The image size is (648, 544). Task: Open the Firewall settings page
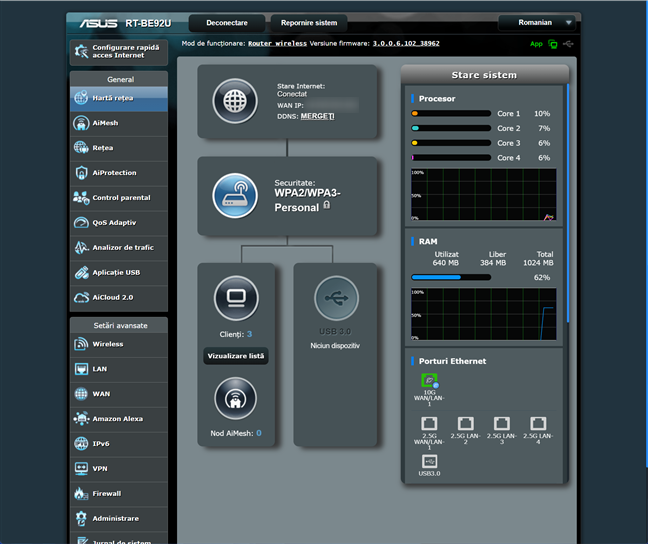pyautogui.click(x=118, y=494)
